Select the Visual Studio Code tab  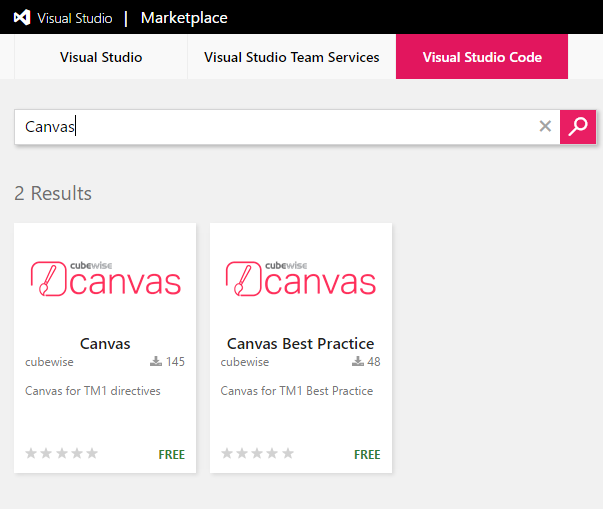click(482, 57)
